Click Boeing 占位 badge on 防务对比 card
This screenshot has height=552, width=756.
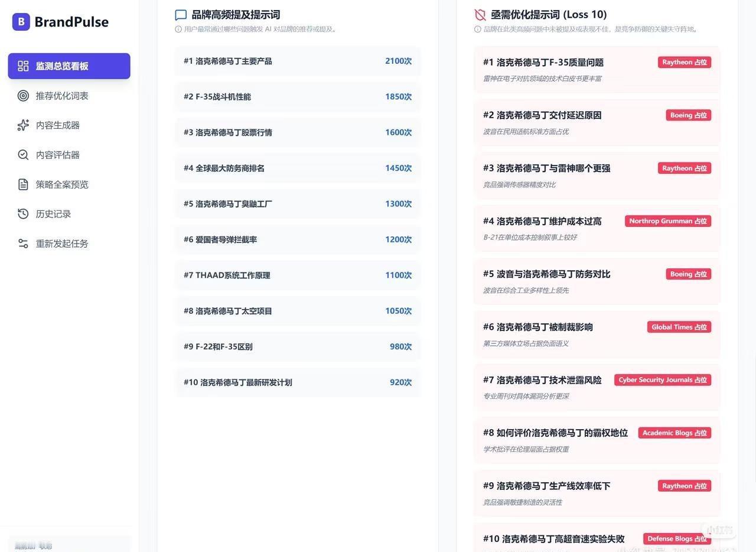point(689,274)
